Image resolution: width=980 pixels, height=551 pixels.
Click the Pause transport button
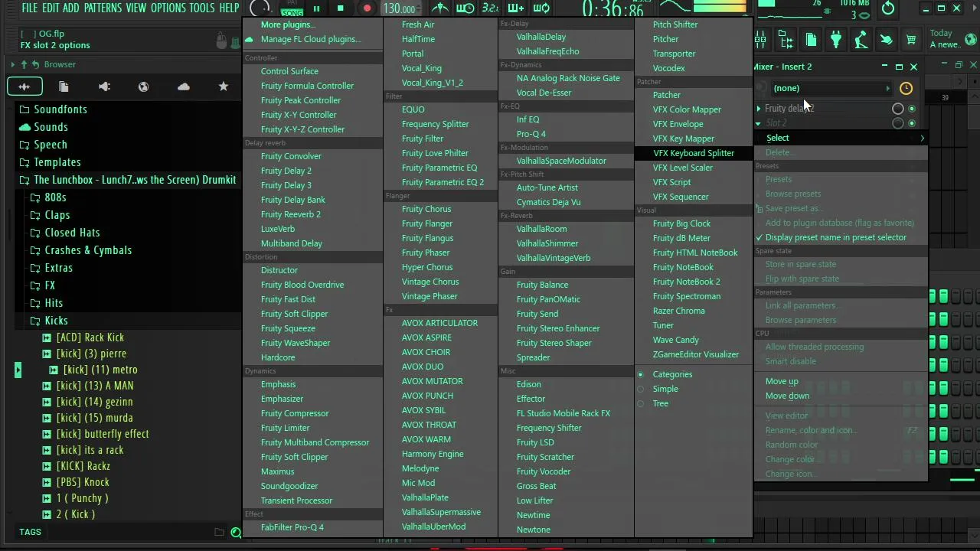pos(316,8)
